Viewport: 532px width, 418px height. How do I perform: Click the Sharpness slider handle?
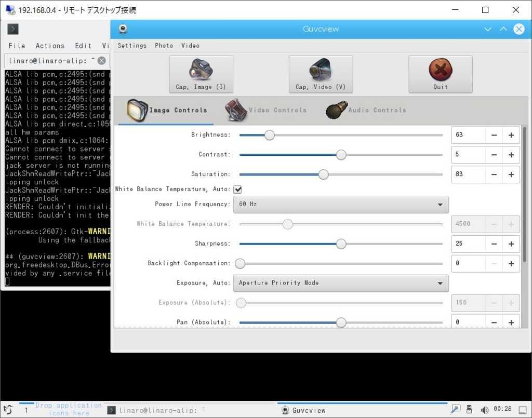click(x=341, y=244)
